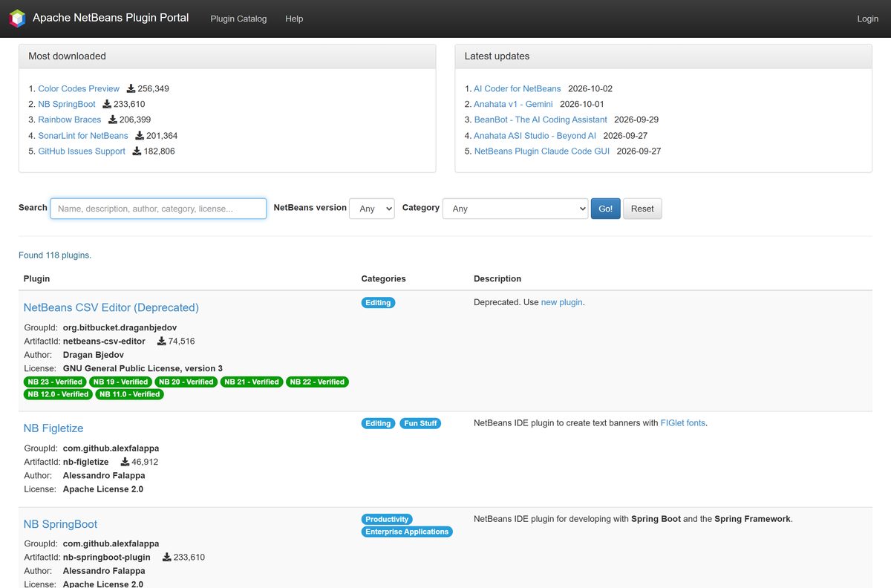
Task: Click Editing category badge for NB Figletize
Action: [378, 423]
